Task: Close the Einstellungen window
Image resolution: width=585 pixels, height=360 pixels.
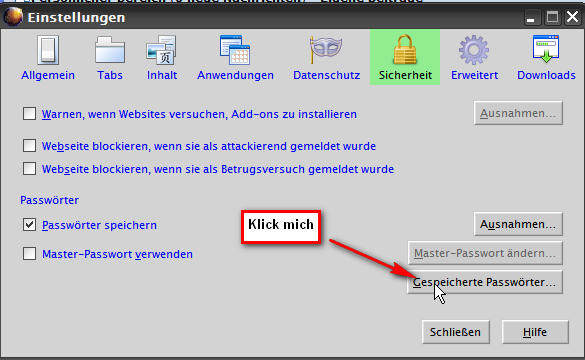Action: [x=573, y=17]
